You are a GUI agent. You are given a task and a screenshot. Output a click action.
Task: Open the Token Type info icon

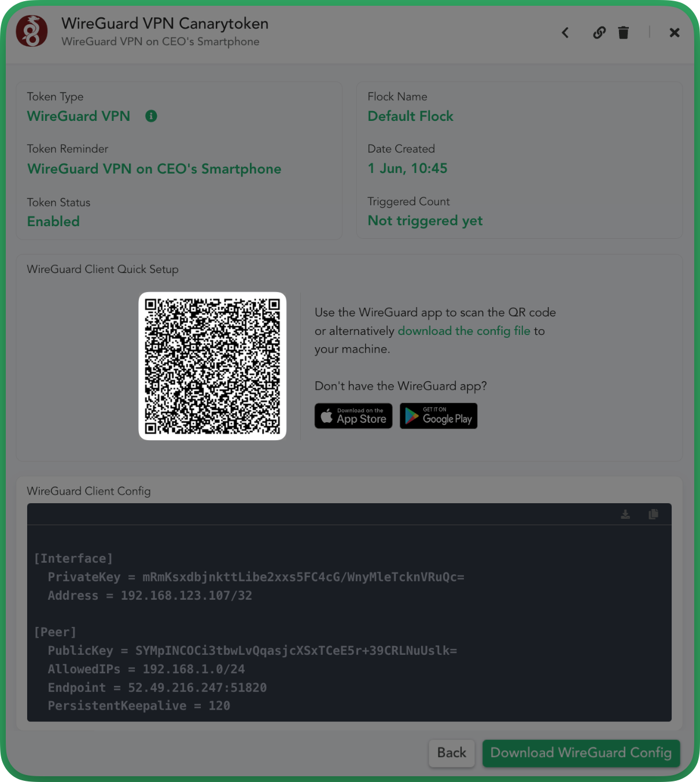coord(151,116)
